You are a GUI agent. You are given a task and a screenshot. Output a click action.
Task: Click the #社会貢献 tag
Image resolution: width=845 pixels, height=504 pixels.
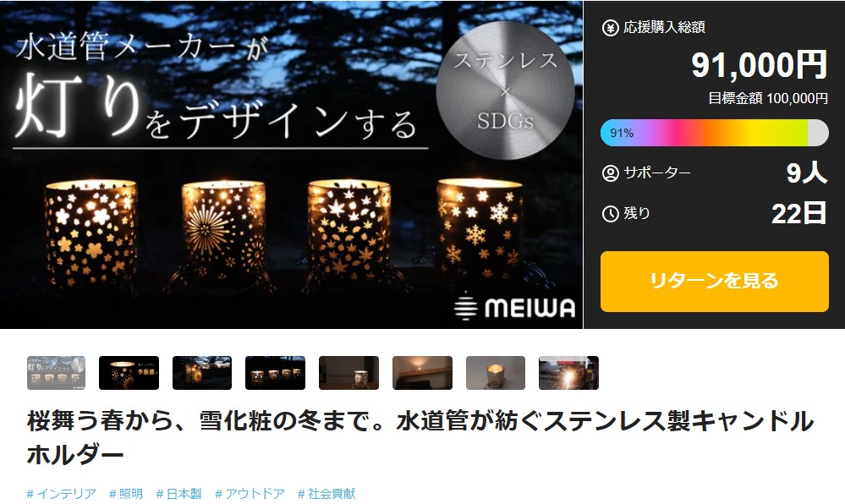(x=326, y=493)
